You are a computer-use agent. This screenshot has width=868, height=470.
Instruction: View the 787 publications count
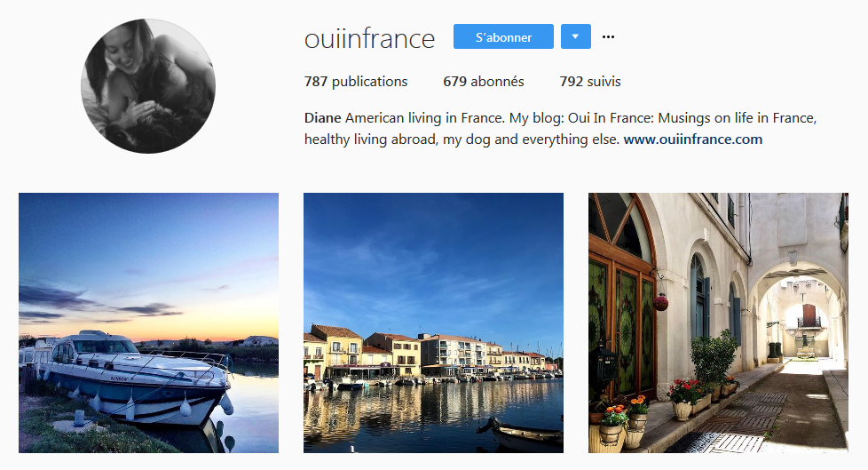(x=356, y=82)
